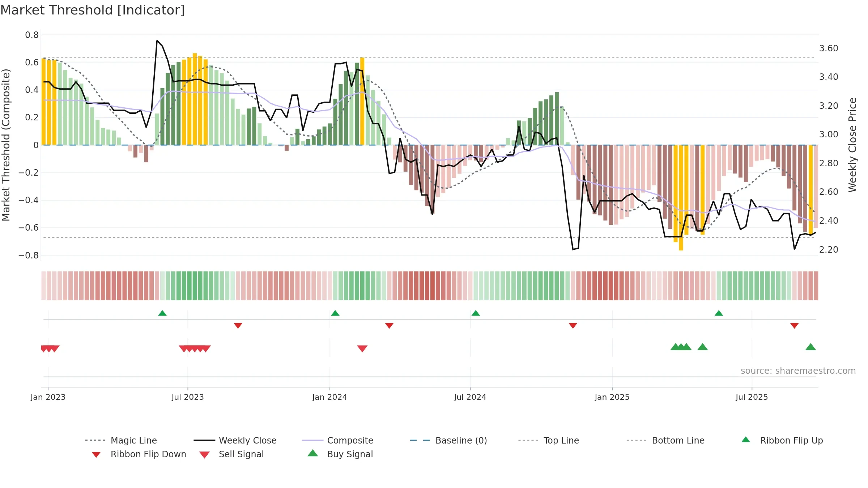Click the Ribbon Flip Up triangle just after Jan 2024
868x488 pixels.
pos(335,313)
